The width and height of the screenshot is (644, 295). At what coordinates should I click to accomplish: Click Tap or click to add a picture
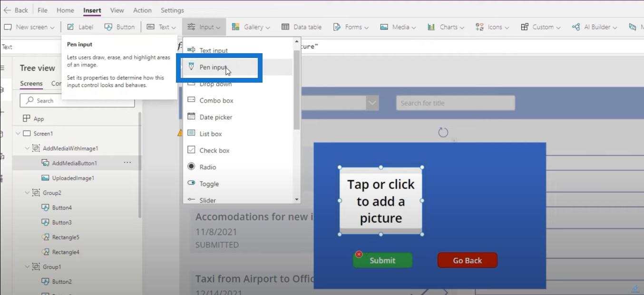(x=381, y=200)
